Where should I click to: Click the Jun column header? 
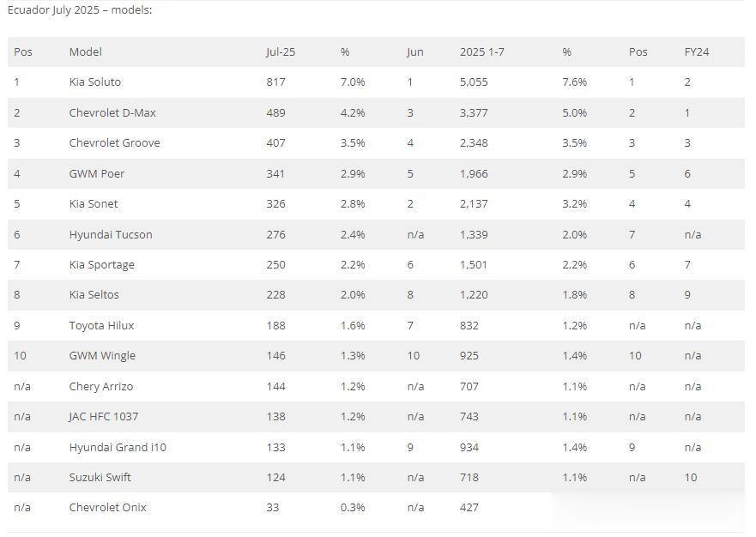coord(414,51)
